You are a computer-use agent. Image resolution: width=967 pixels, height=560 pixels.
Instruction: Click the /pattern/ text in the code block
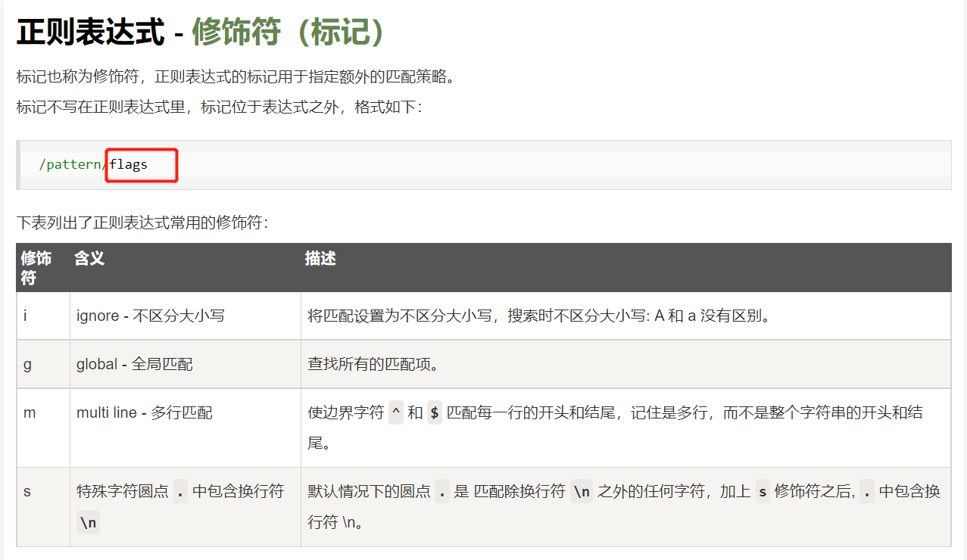[74, 164]
